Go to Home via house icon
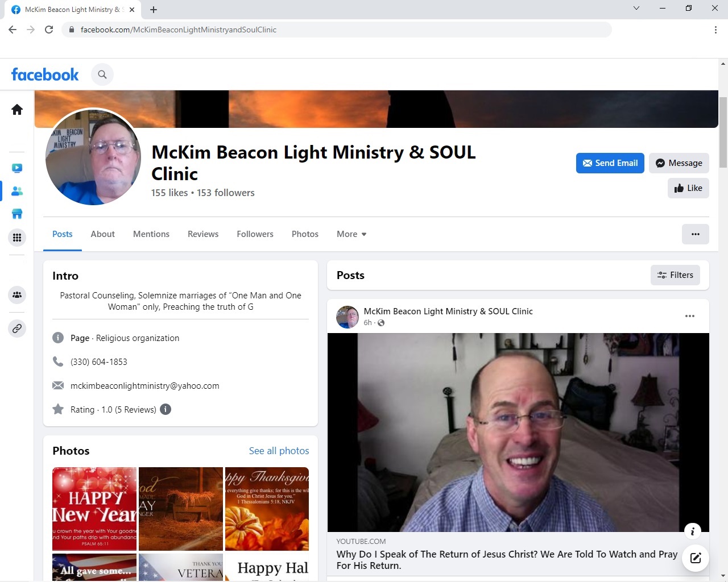The width and height of the screenshot is (728, 582). (17, 110)
